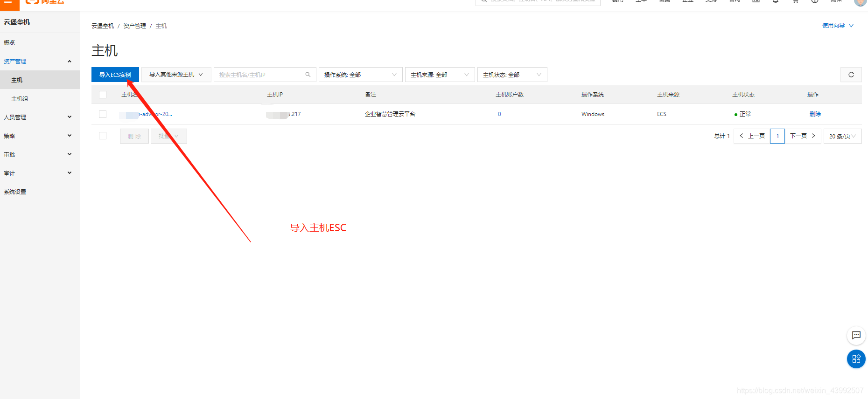The image size is (868, 399).
Task: Click 删除 in the host row's 操作 column
Action: (815, 114)
